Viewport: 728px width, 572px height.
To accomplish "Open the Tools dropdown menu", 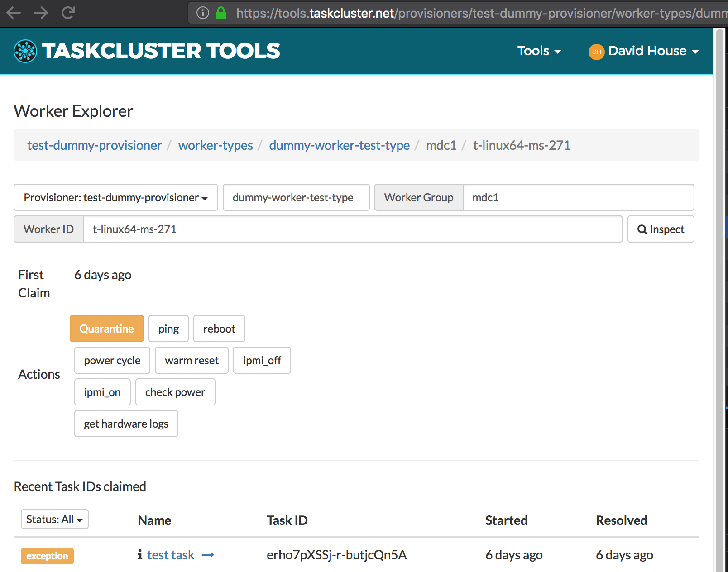I will click(x=539, y=51).
